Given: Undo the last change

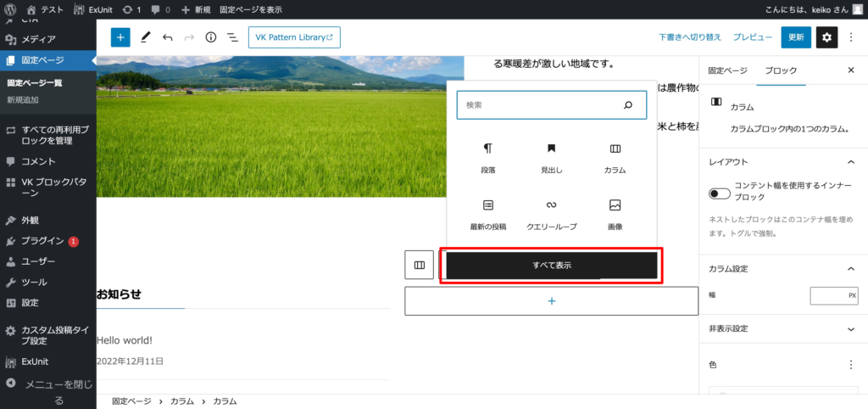Looking at the screenshot, I should pyautogui.click(x=167, y=37).
